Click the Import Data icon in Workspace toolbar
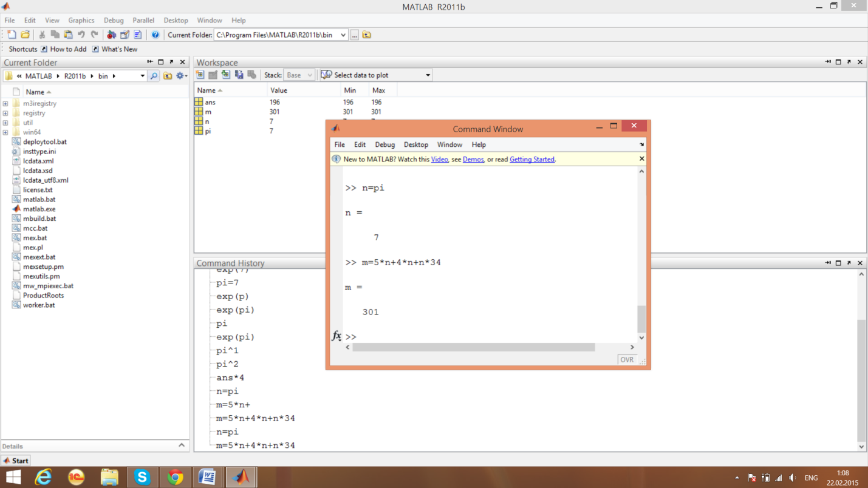868x488 pixels. 226,75
